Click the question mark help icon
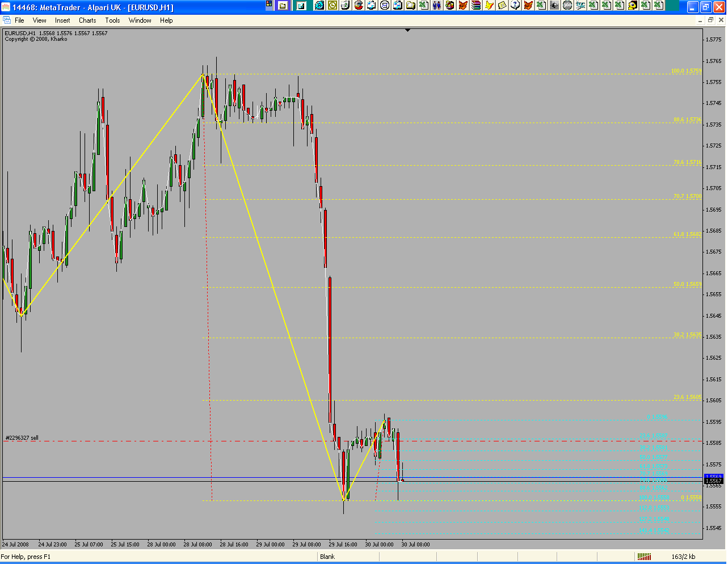 pos(515,6)
